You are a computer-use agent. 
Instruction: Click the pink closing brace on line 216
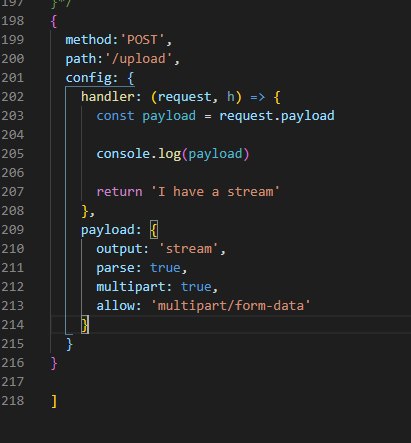[x=54, y=363]
